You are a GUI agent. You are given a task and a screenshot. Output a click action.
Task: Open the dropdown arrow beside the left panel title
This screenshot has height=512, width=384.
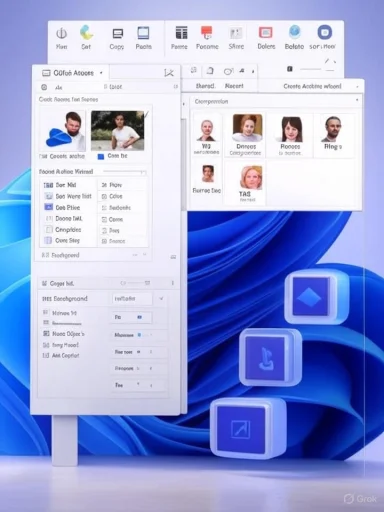[101, 73]
